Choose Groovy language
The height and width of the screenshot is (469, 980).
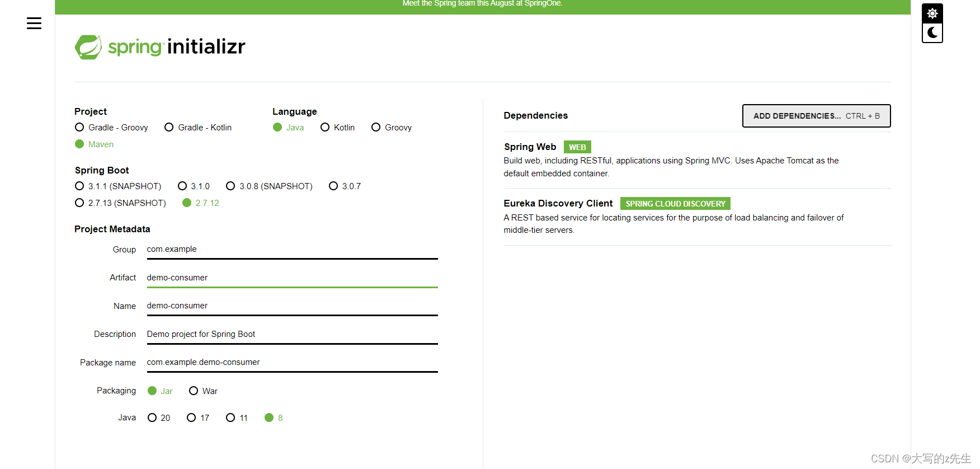pos(392,128)
